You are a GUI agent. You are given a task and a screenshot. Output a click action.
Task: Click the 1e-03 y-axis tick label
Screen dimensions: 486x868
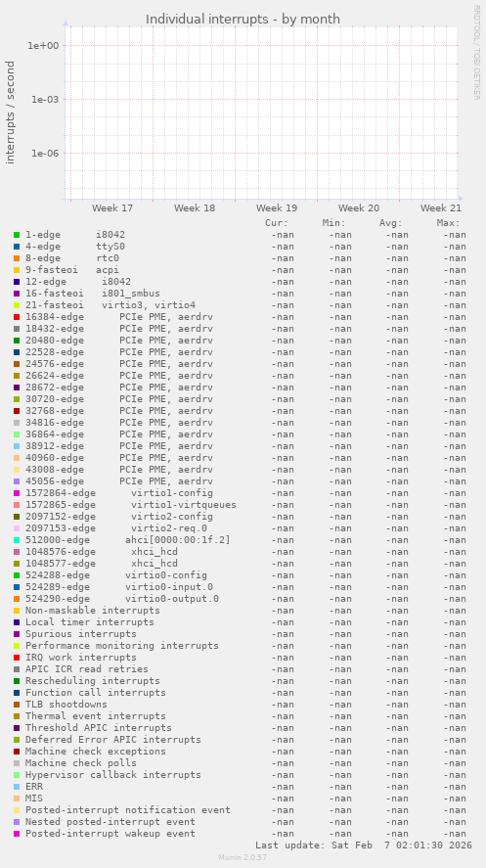click(43, 99)
